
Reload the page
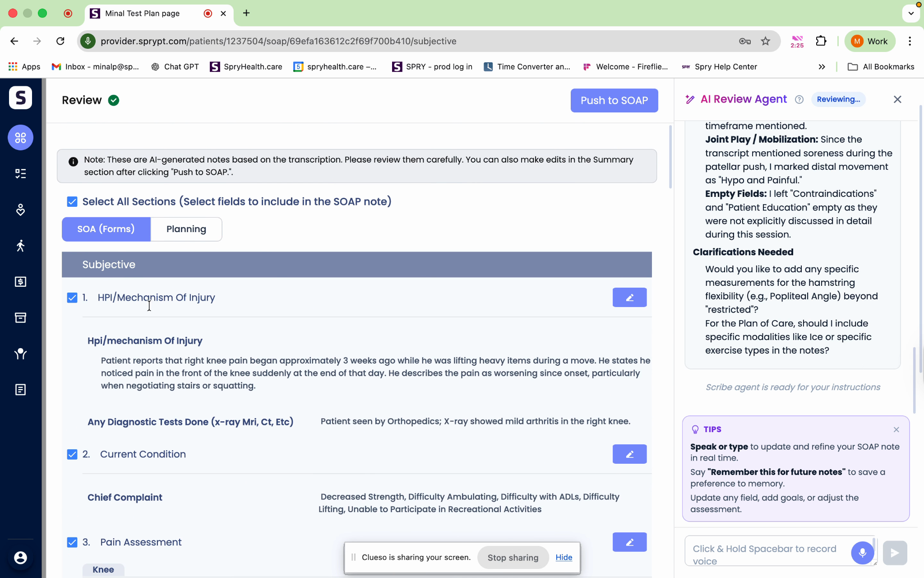point(60,41)
